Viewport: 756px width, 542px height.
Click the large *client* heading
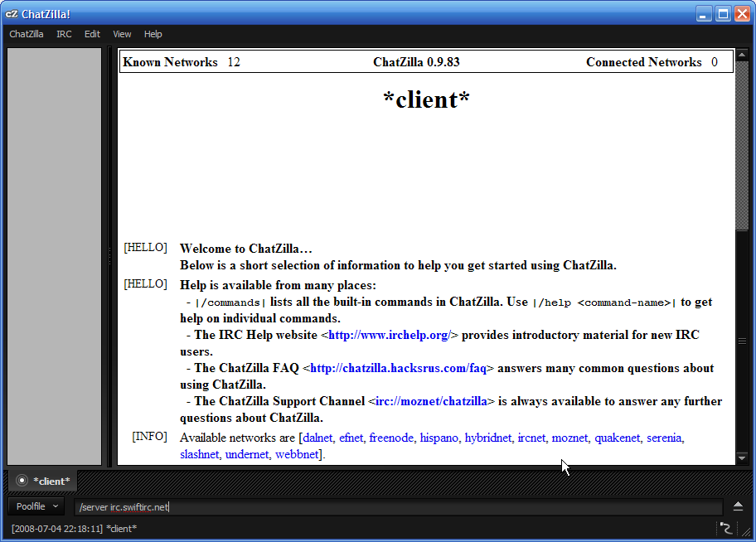click(426, 99)
